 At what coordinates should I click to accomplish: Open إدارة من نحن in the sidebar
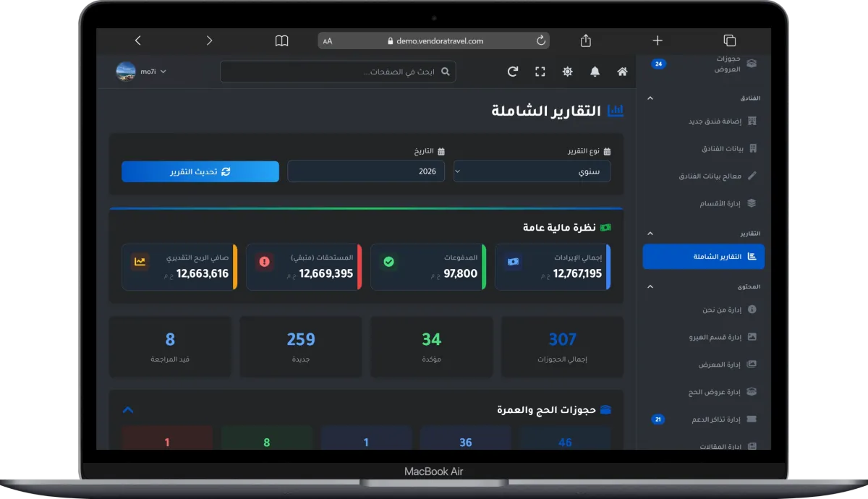coord(704,310)
